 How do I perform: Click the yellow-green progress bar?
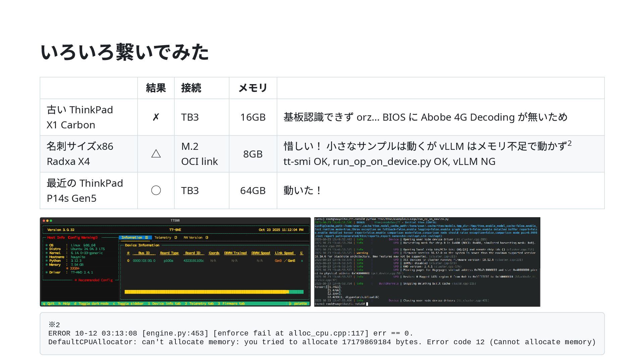click(x=214, y=292)
